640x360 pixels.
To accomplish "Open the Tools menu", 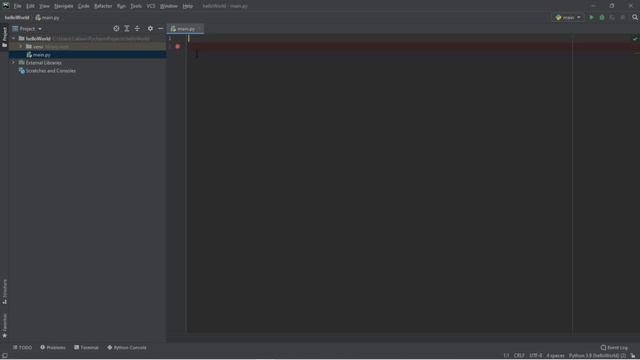I will pos(136,6).
